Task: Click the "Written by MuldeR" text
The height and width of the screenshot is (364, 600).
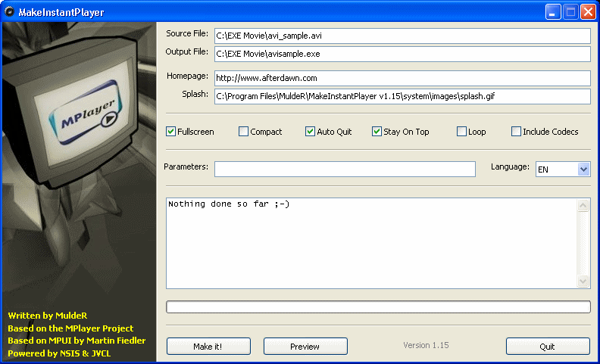Action: (x=48, y=316)
